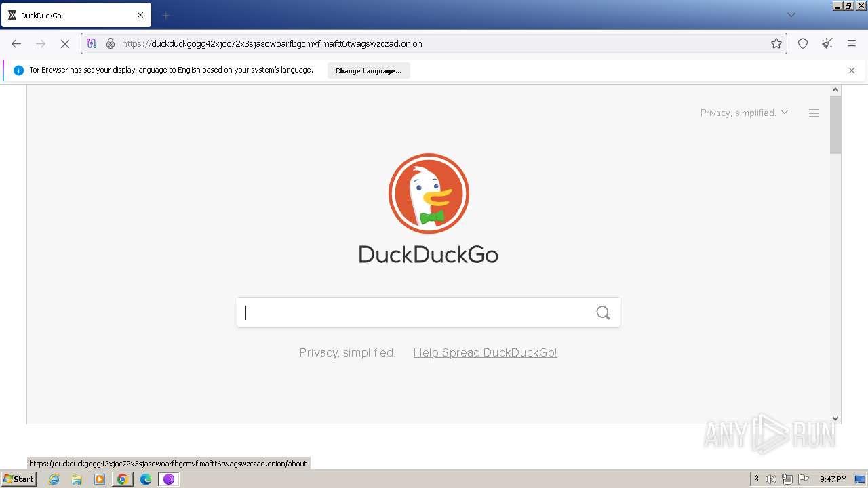
Task: Show hidden system tray icons
Action: pos(757,479)
